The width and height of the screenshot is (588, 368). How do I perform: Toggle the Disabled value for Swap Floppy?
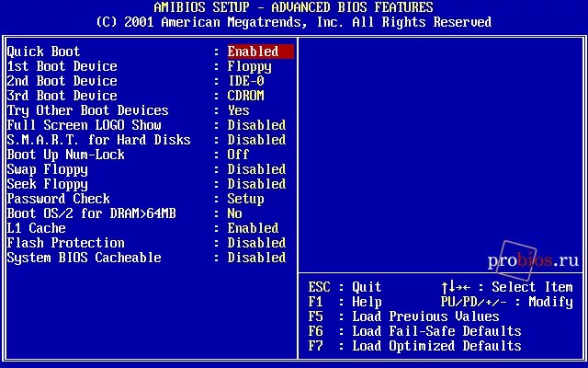(257, 169)
